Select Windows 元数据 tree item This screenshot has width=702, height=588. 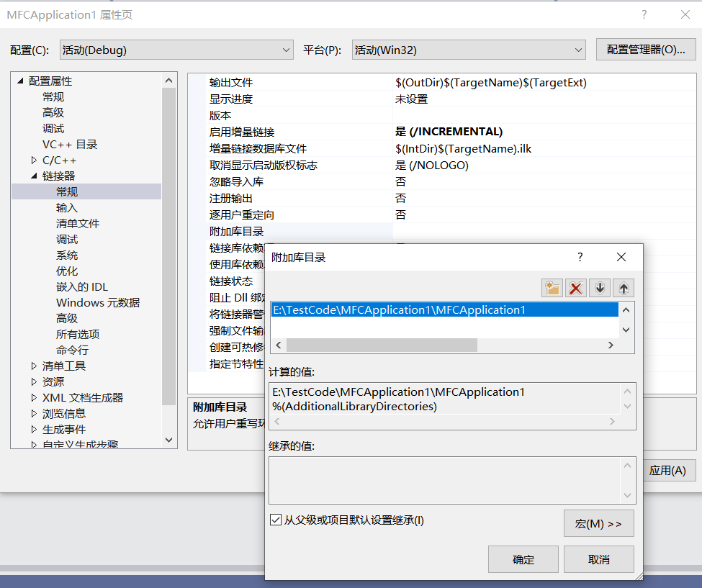[x=98, y=302]
